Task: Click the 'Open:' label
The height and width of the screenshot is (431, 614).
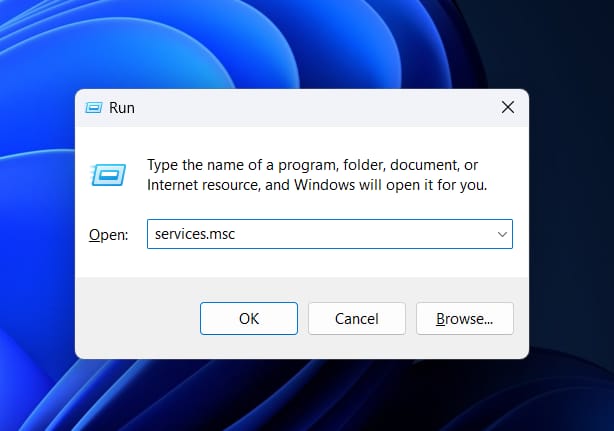Action: coord(108,235)
